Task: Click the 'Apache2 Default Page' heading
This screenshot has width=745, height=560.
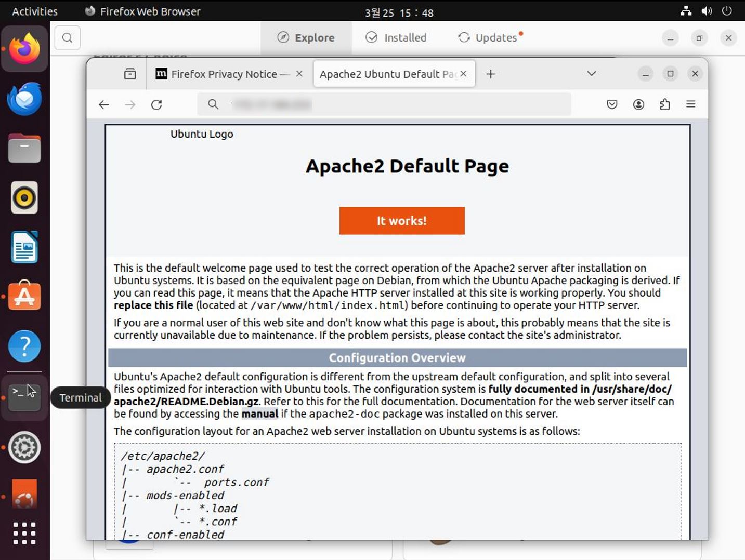Action: tap(407, 166)
